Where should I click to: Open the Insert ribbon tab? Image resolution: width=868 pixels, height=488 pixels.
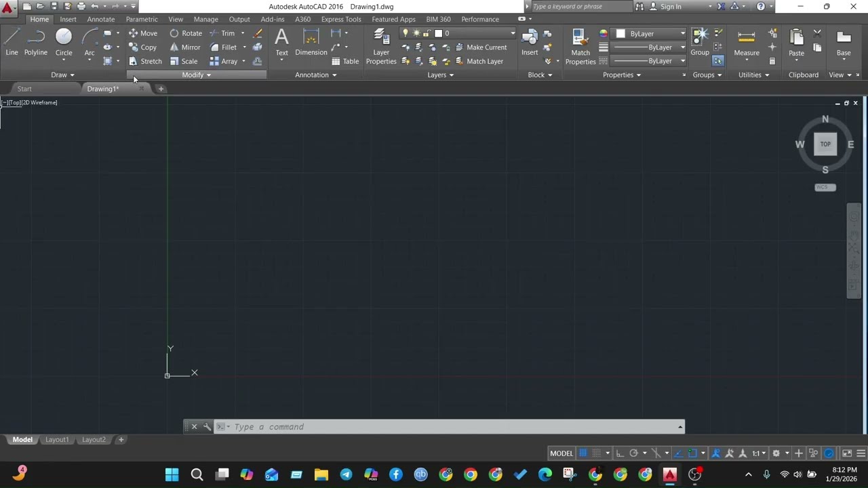tap(68, 19)
